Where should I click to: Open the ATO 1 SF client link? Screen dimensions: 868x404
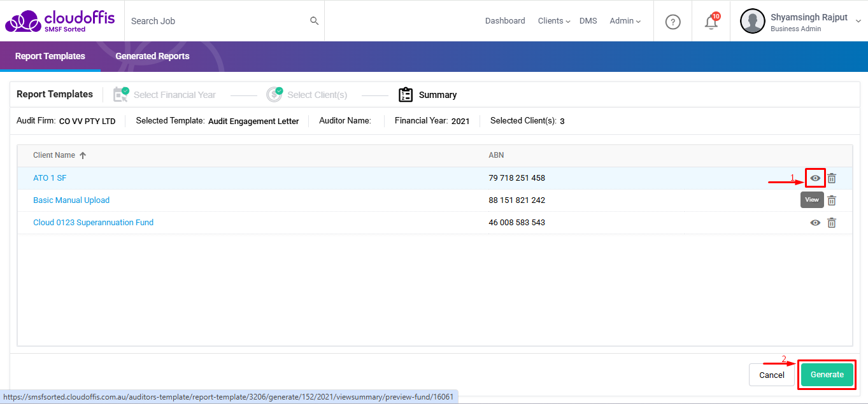click(x=50, y=178)
